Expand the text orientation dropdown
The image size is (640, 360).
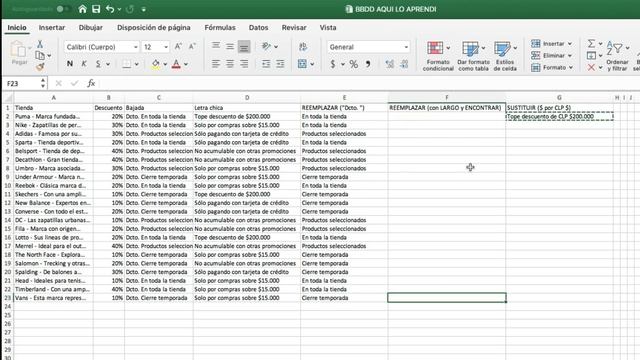[x=276, y=47]
